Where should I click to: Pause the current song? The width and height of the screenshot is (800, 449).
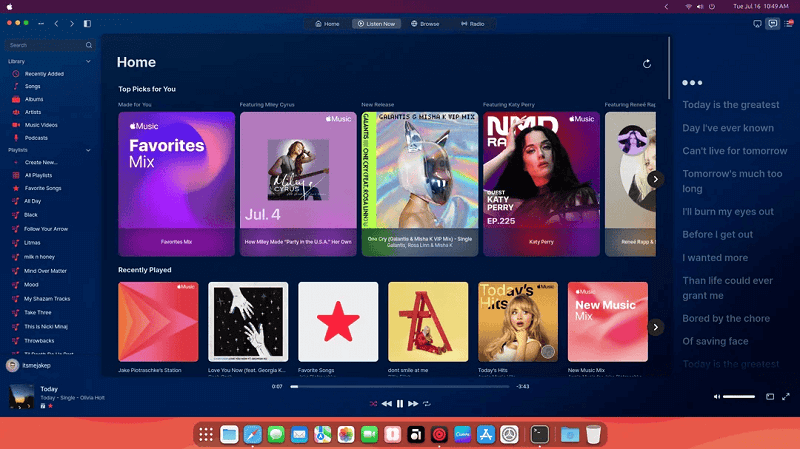pos(400,404)
